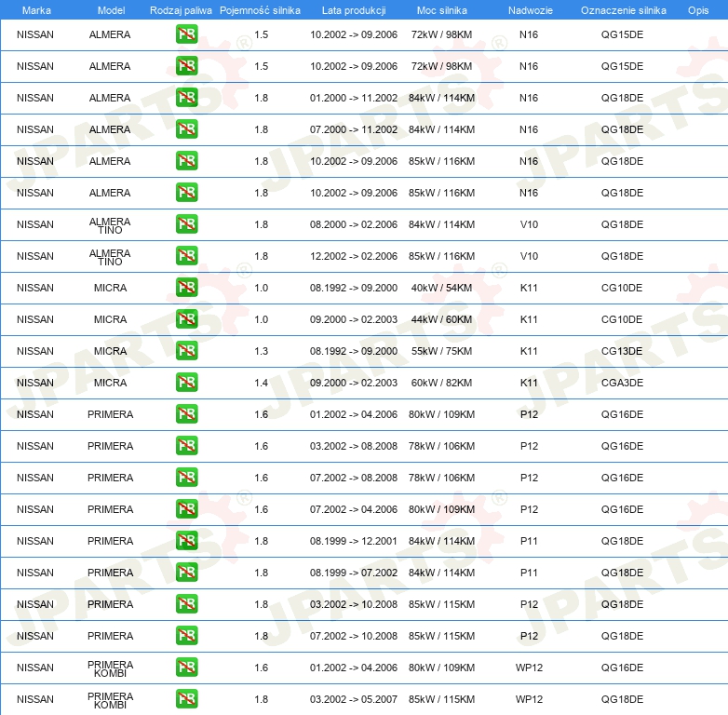This screenshot has width=728, height=715.
Task: Click fuel icon in Micra 1.4 row
Action: [186, 382]
